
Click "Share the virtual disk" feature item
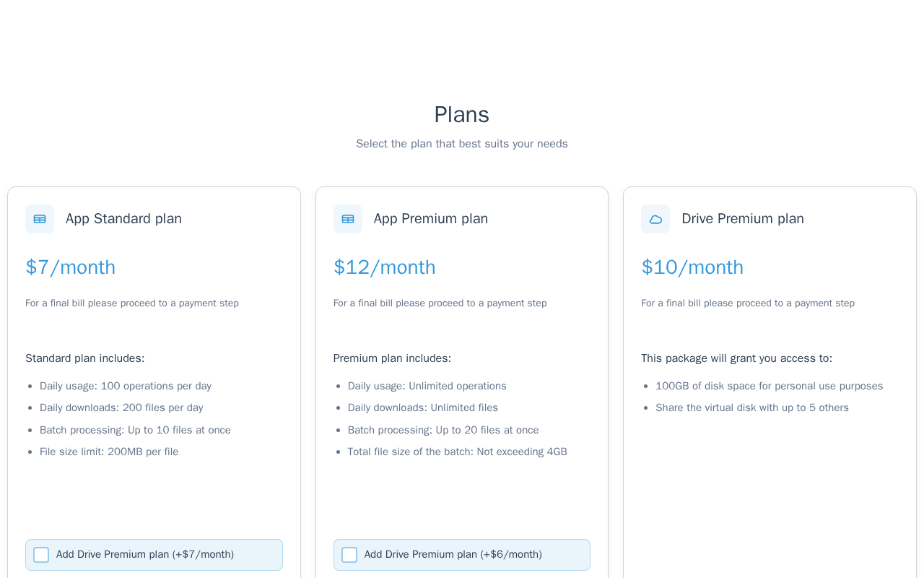[x=752, y=407]
